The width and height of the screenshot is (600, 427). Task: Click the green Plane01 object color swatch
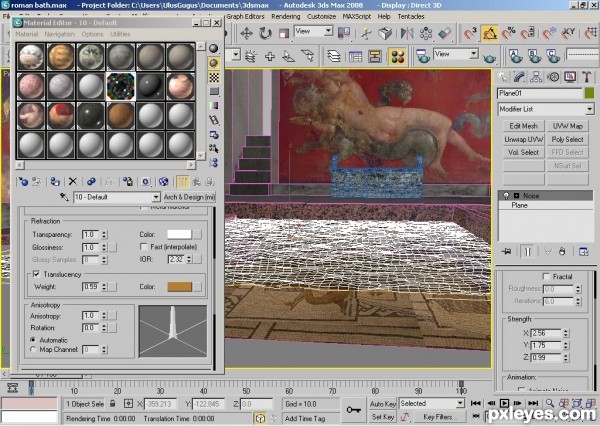click(x=589, y=93)
